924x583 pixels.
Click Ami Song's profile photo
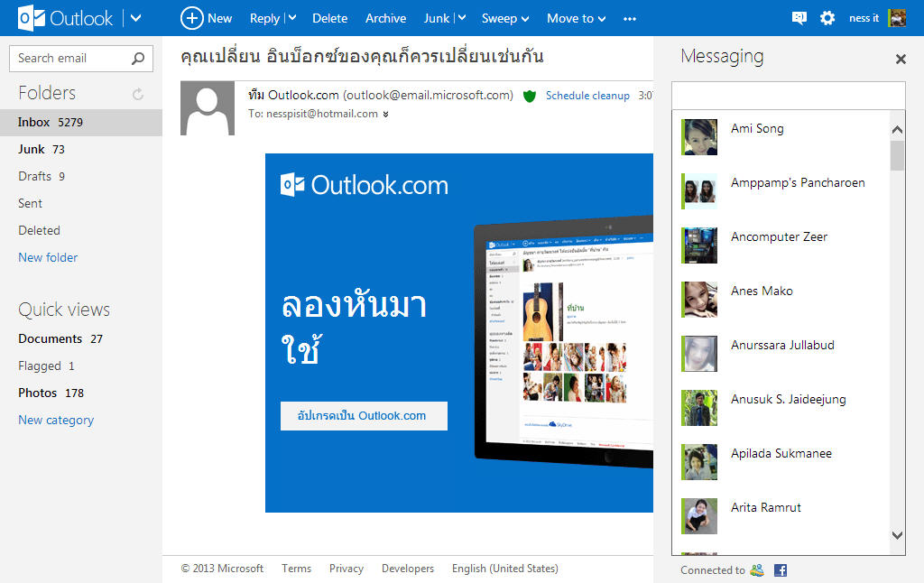(x=699, y=137)
